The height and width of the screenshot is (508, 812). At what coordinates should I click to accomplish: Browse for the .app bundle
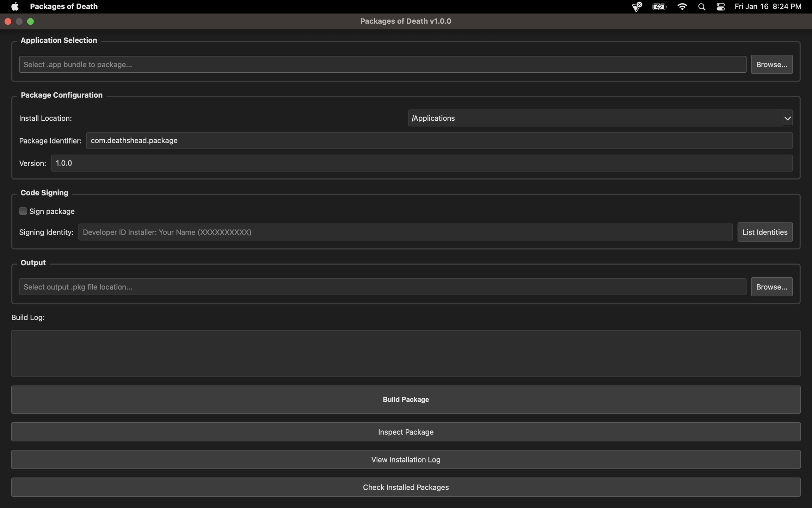click(x=771, y=64)
